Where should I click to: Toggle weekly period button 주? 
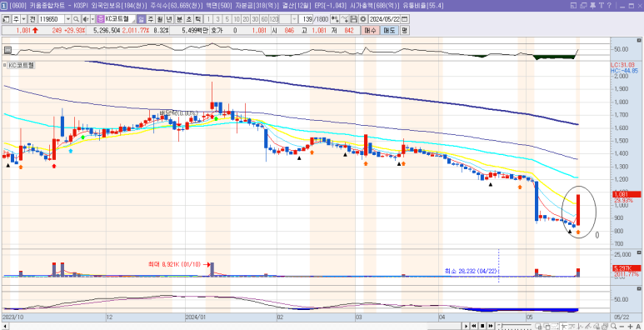coord(150,19)
